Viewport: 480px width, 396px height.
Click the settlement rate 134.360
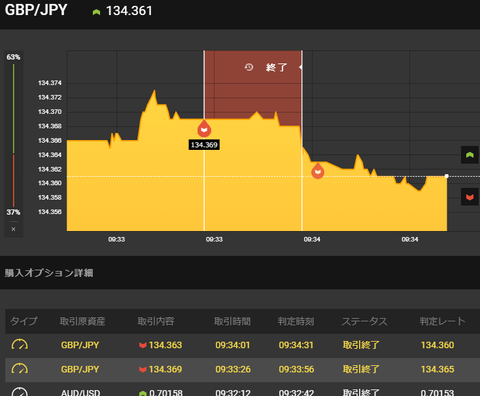point(437,345)
